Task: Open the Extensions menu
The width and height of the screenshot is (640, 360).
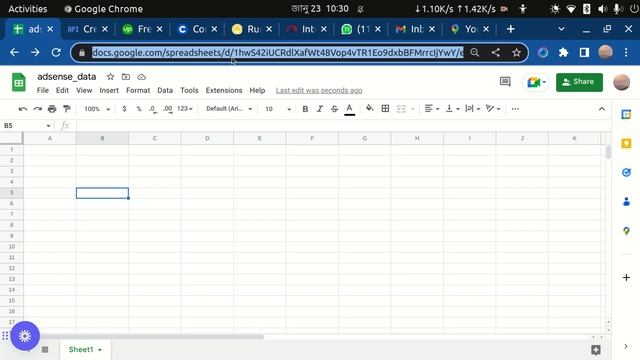Action: [224, 90]
